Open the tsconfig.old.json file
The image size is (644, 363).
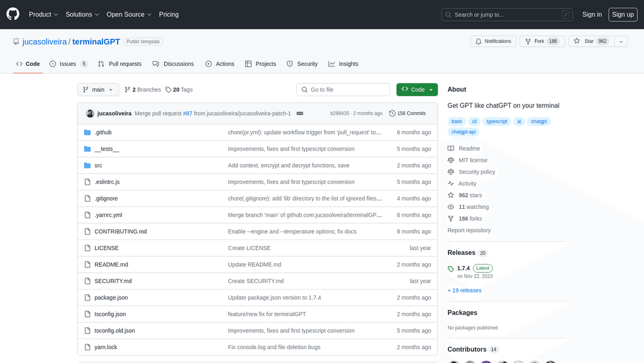(114, 331)
